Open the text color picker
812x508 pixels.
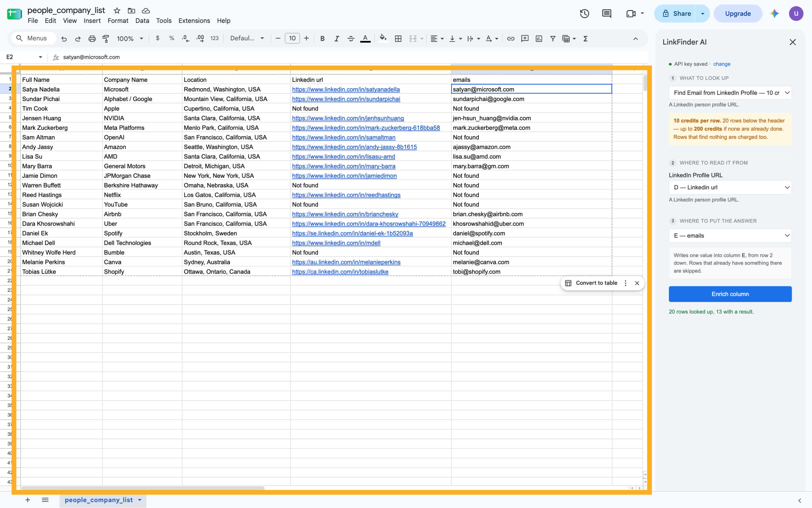click(x=365, y=39)
